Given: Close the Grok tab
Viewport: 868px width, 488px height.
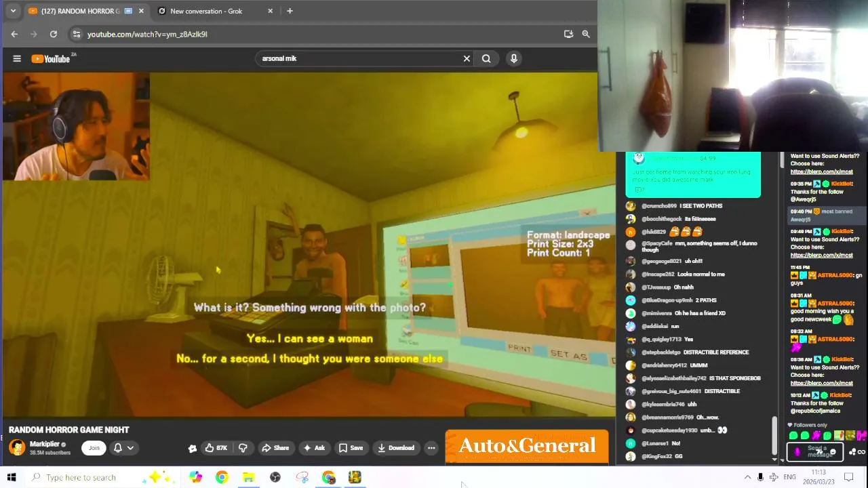Looking at the screenshot, I should (x=270, y=11).
